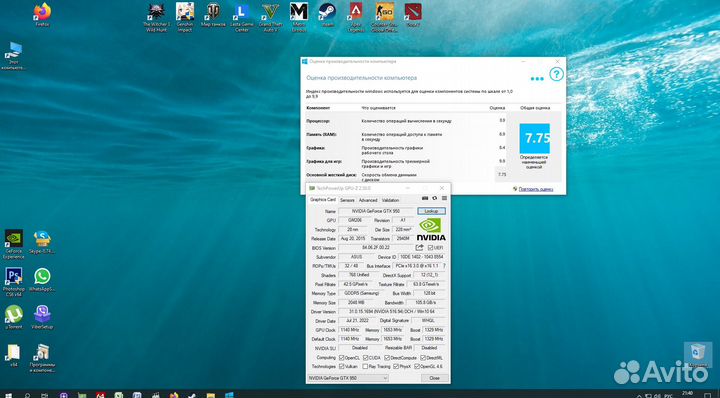
Task: Toggle the CUDA checkbox
Action: pos(366,358)
